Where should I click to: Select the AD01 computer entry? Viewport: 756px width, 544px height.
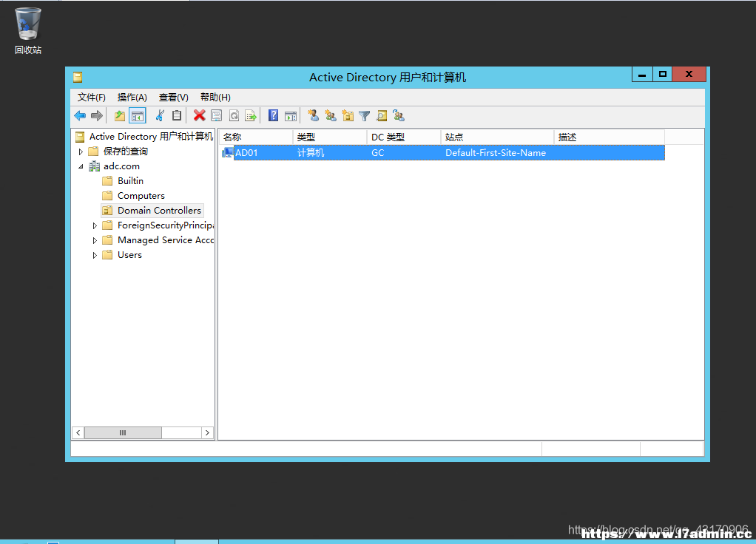point(246,153)
